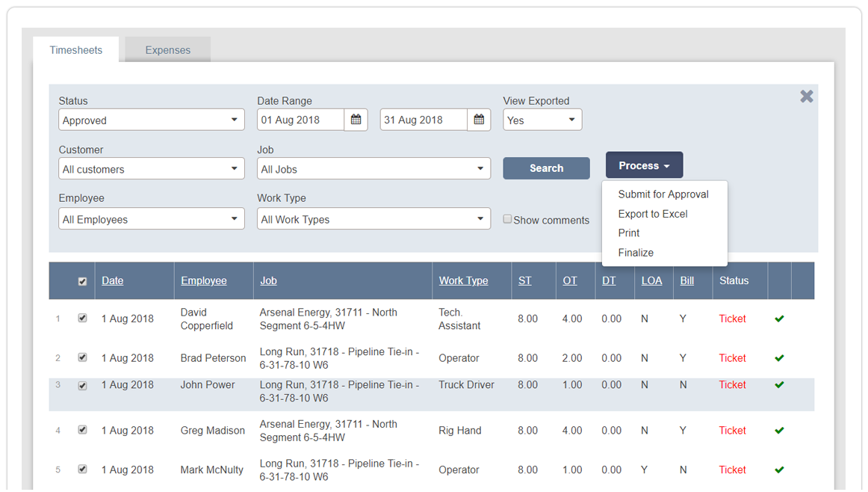
Task: Click the green checkmark on David Copperfield's row
Action: point(779,319)
